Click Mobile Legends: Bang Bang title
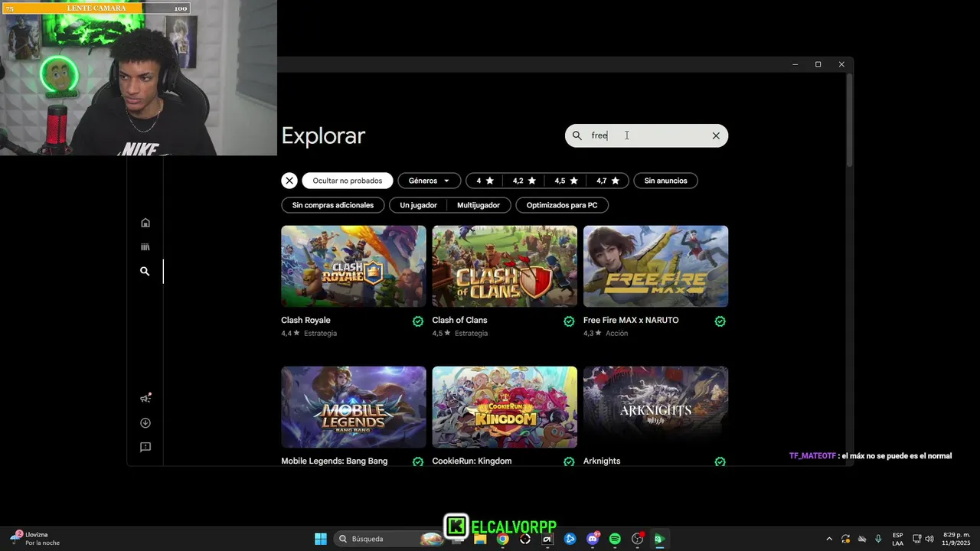This screenshot has width=980, height=551. pos(335,461)
